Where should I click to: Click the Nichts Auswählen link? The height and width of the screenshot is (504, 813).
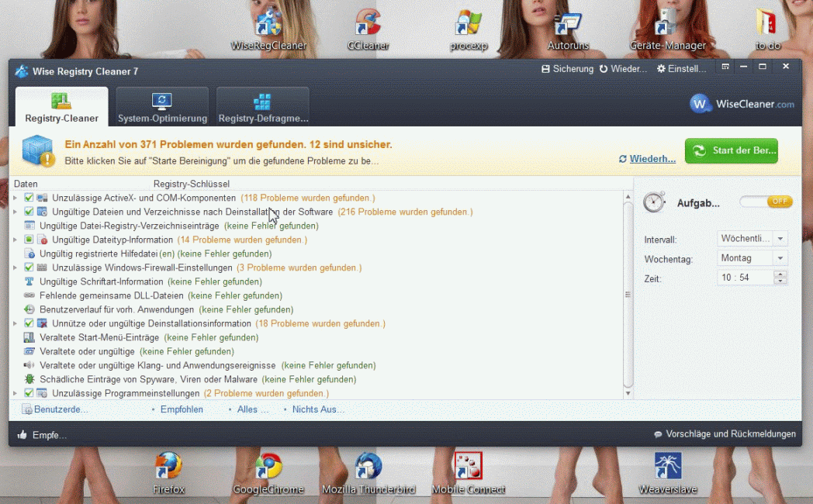tap(318, 409)
